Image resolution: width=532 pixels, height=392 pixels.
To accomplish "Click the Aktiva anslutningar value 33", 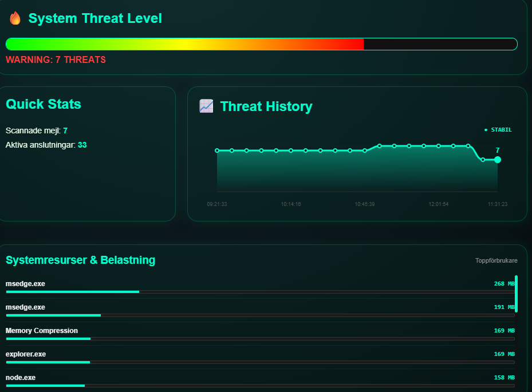I will click(82, 145).
